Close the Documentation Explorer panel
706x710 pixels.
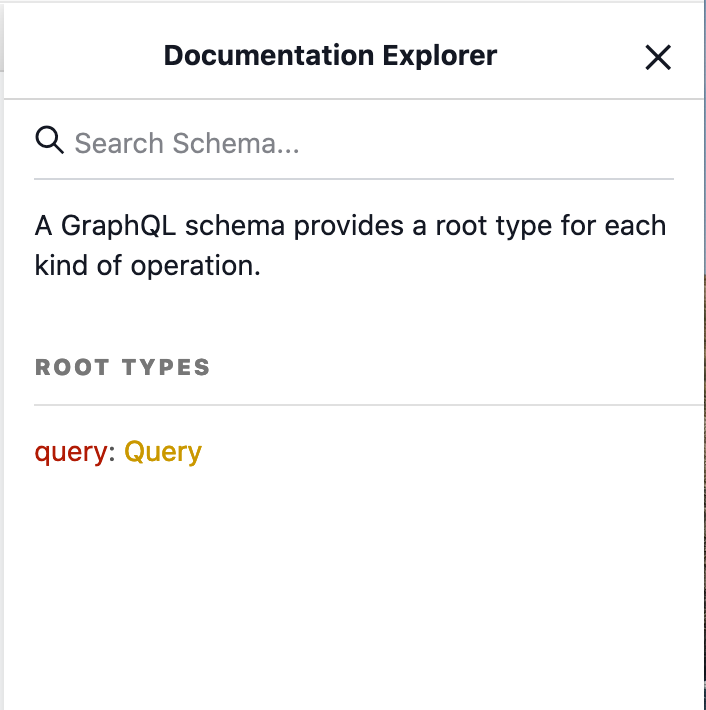click(x=657, y=58)
